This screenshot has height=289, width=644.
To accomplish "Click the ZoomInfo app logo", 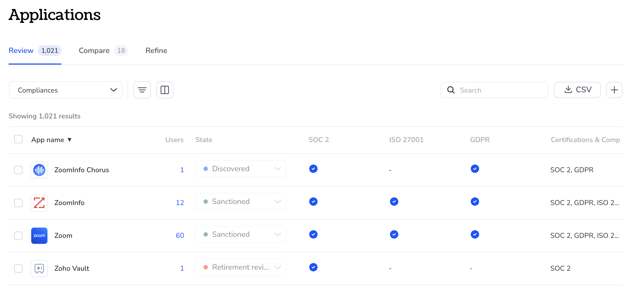I will pos(39,203).
